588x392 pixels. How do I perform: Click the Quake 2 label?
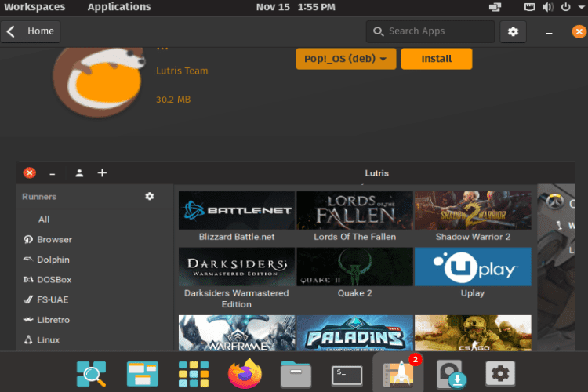[354, 293]
